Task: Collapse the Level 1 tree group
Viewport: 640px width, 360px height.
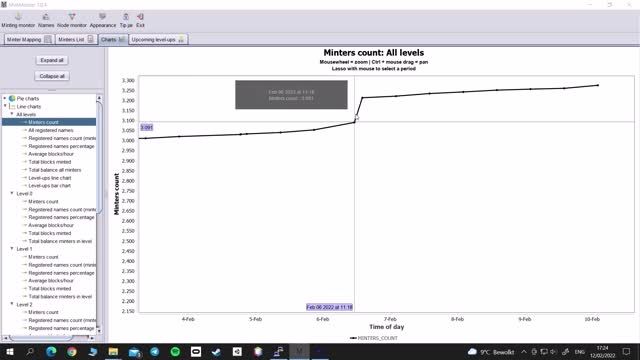Action: [12, 249]
